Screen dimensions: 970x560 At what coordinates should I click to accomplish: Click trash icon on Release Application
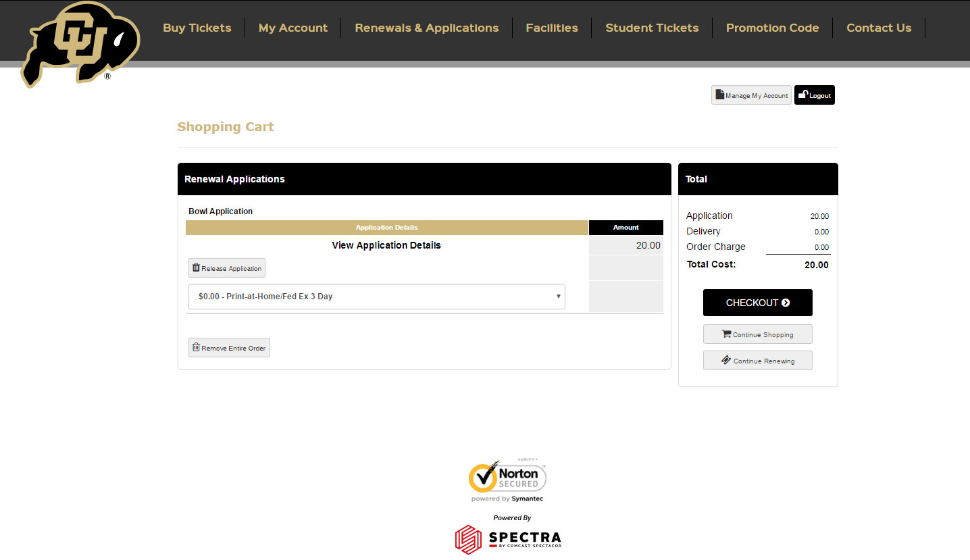(196, 268)
